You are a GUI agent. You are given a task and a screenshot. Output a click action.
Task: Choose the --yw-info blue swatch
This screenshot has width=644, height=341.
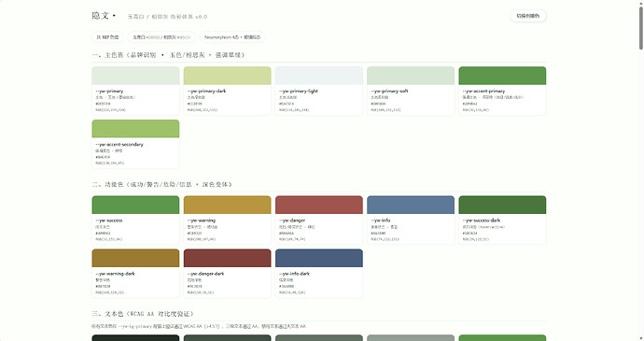[x=411, y=220]
